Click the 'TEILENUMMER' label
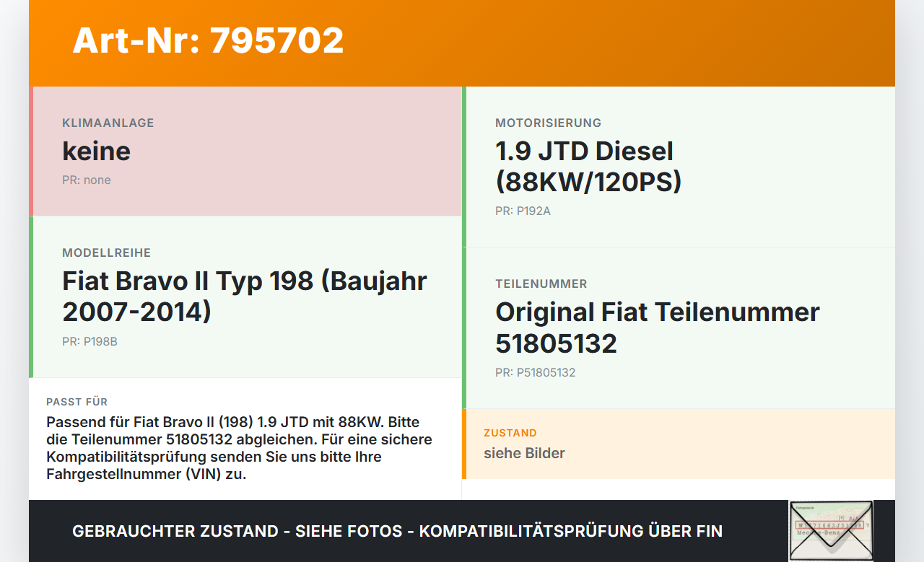The height and width of the screenshot is (562, 924). tap(541, 284)
